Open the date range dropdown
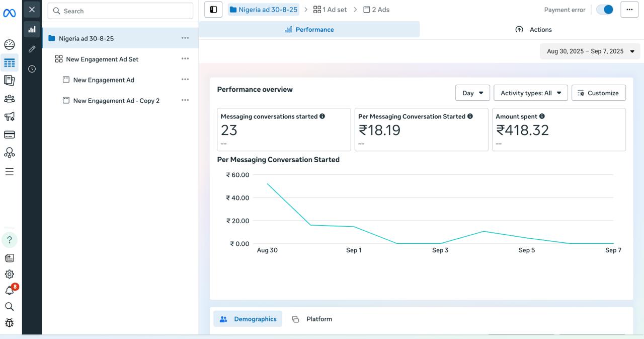 point(590,51)
